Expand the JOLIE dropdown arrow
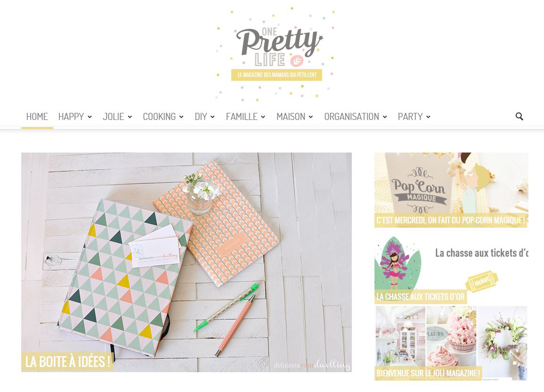The image size is (544, 392). point(130,117)
